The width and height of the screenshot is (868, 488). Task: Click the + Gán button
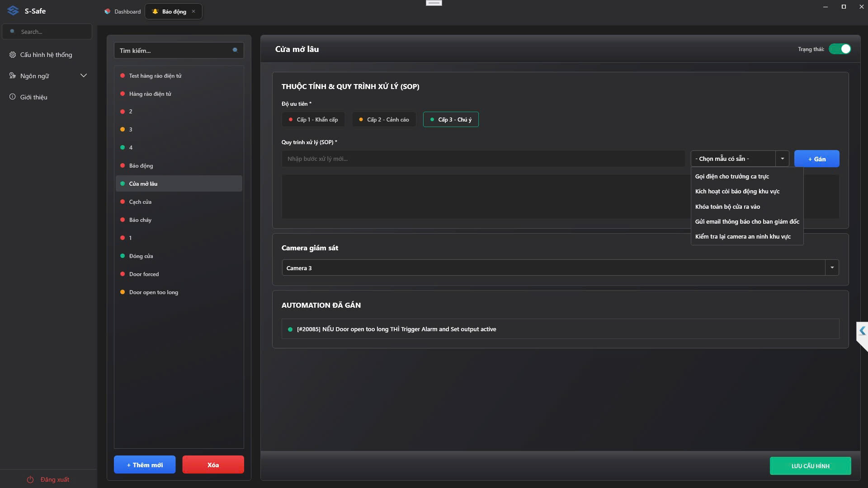click(x=816, y=159)
